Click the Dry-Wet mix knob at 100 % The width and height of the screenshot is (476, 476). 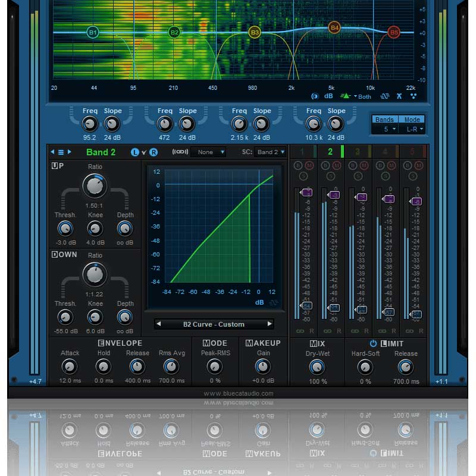click(x=317, y=367)
